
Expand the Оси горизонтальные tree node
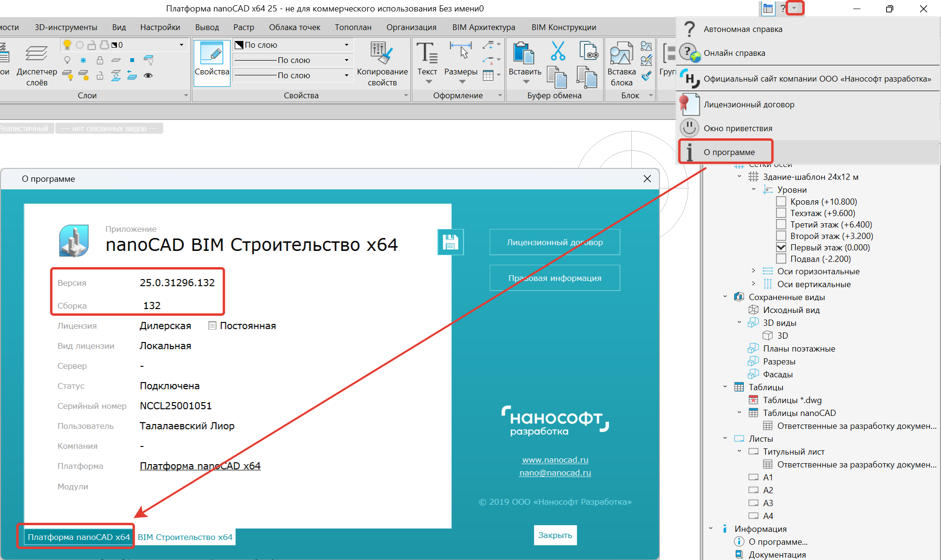pyautogui.click(x=753, y=271)
